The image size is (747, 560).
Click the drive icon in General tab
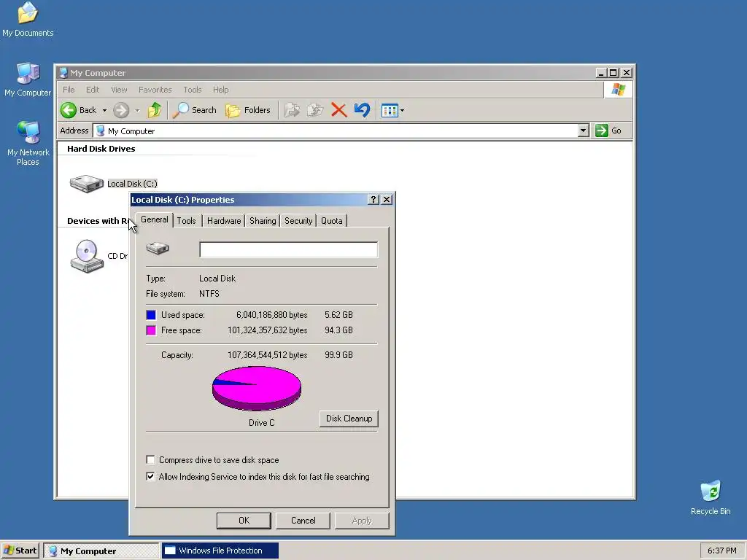158,248
